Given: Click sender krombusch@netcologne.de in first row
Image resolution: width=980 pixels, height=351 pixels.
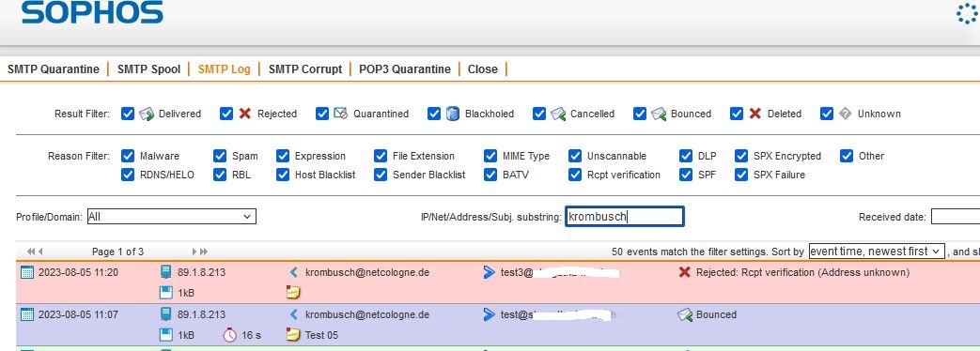Looking at the screenshot, I should coord(367,272).
